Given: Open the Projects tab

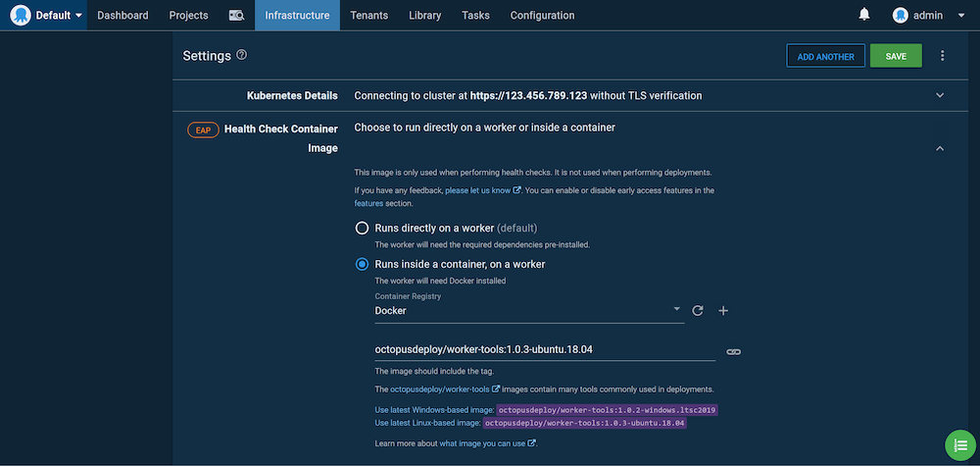Looking at the screenshot, I should 188,16.
